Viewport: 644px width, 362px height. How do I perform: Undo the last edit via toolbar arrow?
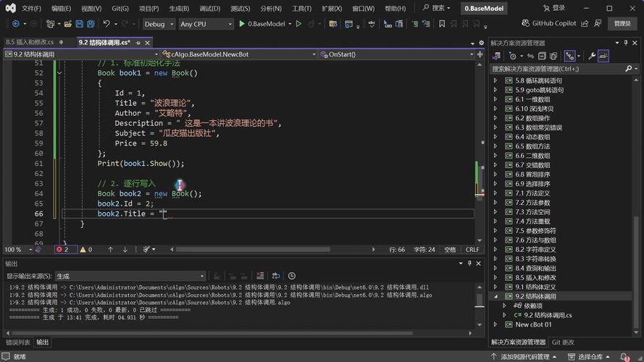106,24
